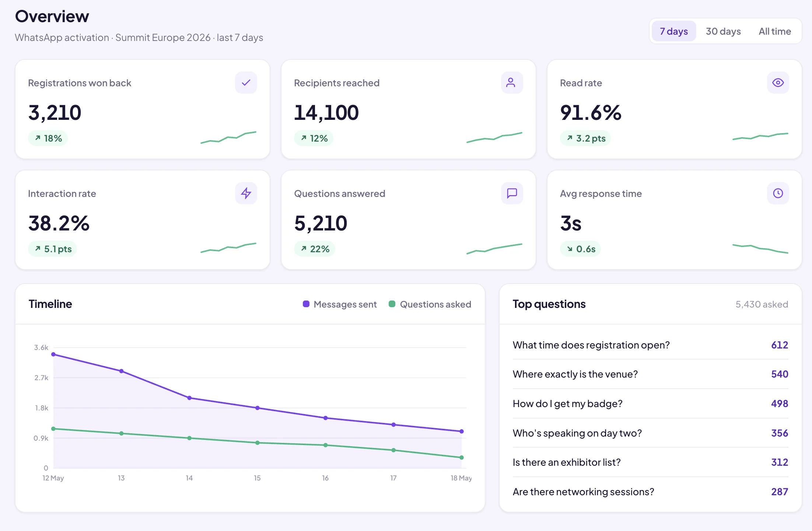Click the 38.2% interaction rate value
Viewport: 812px width, 531px height.
pos(59,223)
